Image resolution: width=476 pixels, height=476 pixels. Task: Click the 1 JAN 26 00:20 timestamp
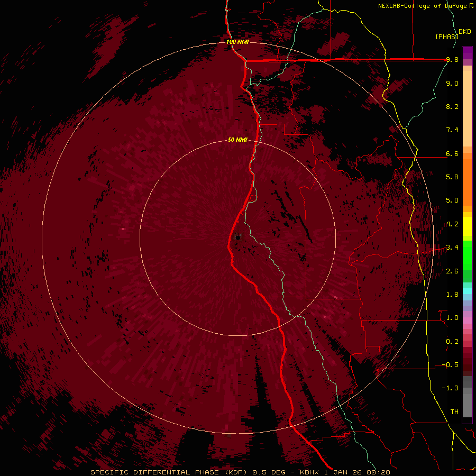point(357,472)
